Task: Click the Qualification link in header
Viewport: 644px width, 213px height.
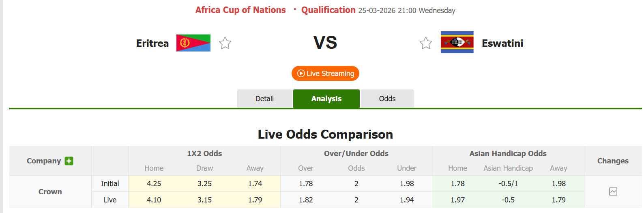Action: click(x=328, y=10)
